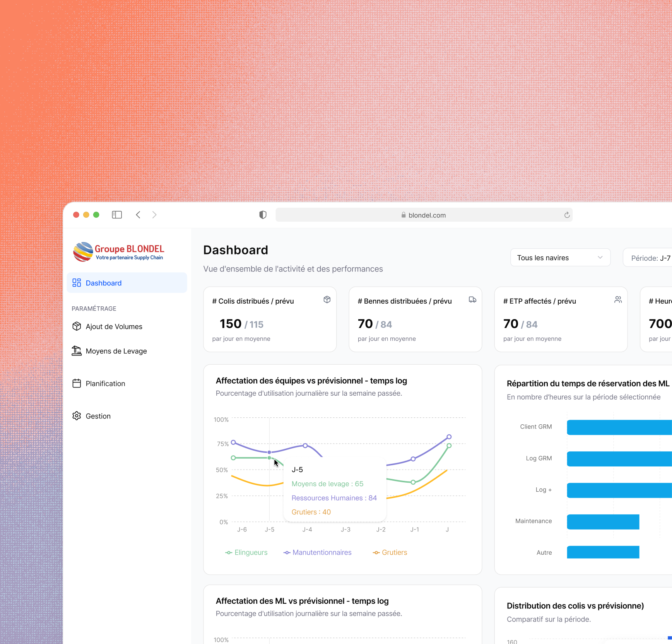The image size is (672, 644).
Task: Click the 'Affectation des ML vs prévisionnel' title
Action: (x=302, y=601)
